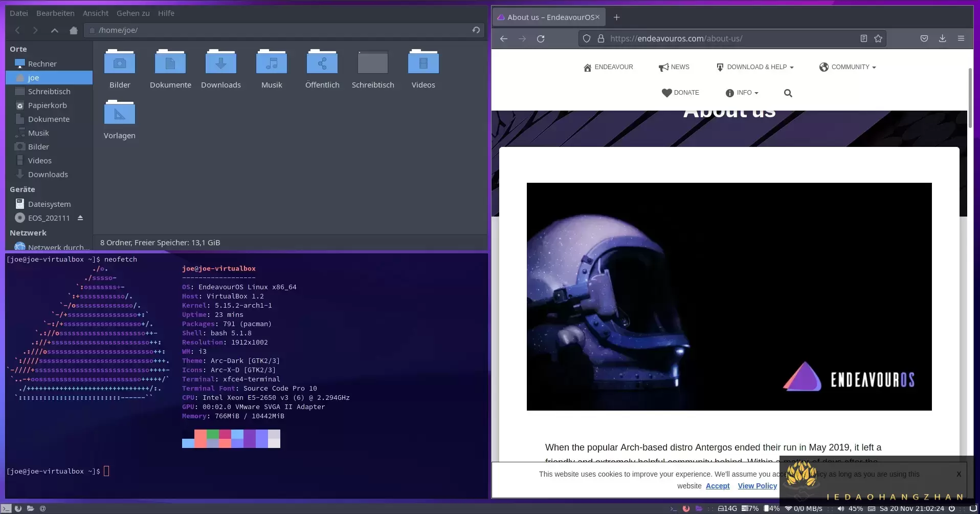Open the View Policy link
The image size is (980, 514).
(x=757, y=486)
